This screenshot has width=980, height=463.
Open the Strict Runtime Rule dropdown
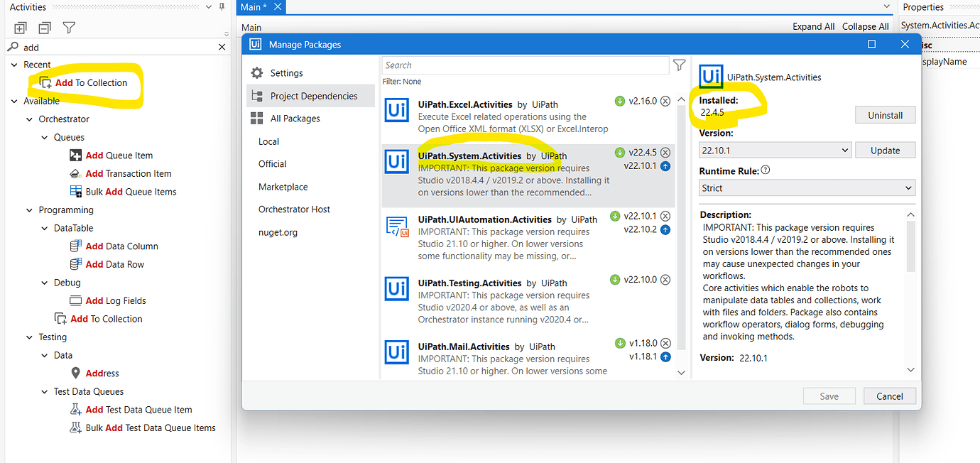[x=807, y=187]
